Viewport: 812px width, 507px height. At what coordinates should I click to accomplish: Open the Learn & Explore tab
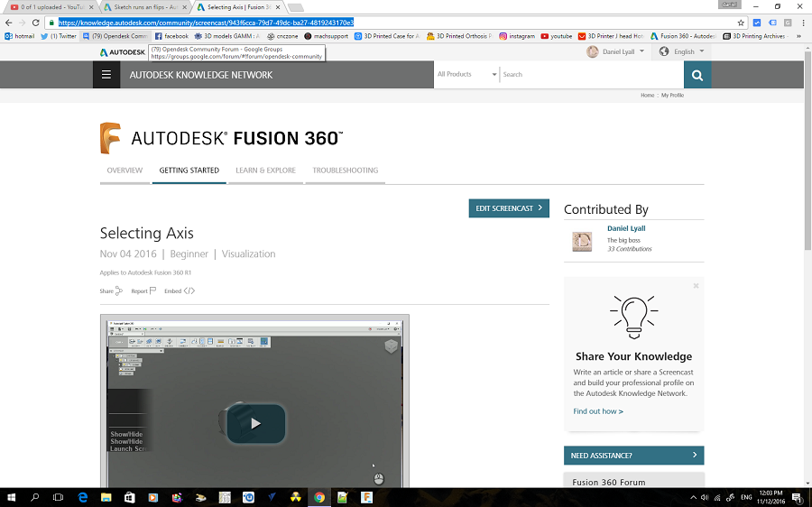[x=265, y=171]
